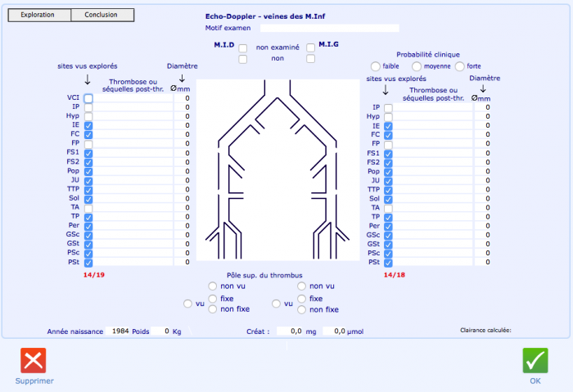This screenshot has width=573, height=392.
Task: Select right 'non fixe' thrombus option
Action: click(x=301, y=310)
